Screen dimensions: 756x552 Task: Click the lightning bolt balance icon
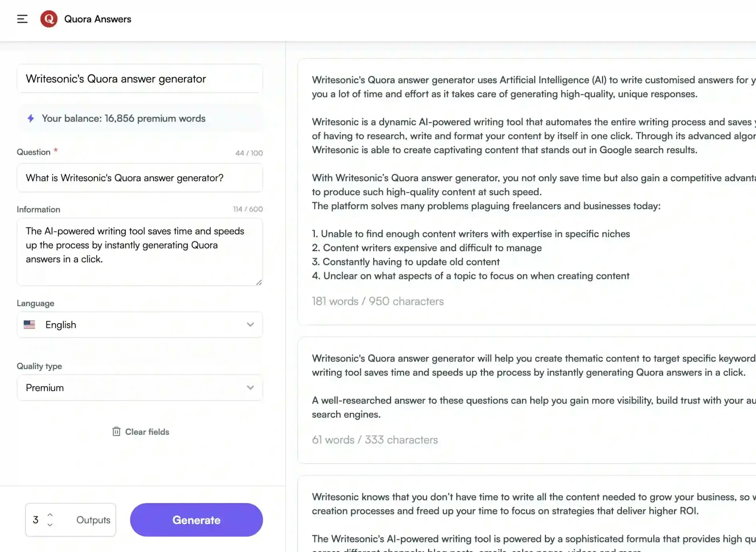31,118
